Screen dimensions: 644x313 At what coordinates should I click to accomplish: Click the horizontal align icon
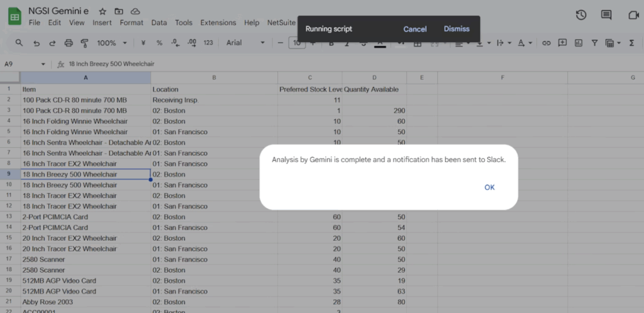[458, 43]
